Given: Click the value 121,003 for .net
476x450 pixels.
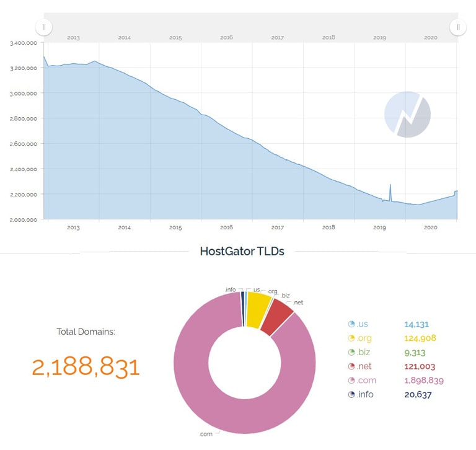Looking at the screenshot, I should 420,366.
